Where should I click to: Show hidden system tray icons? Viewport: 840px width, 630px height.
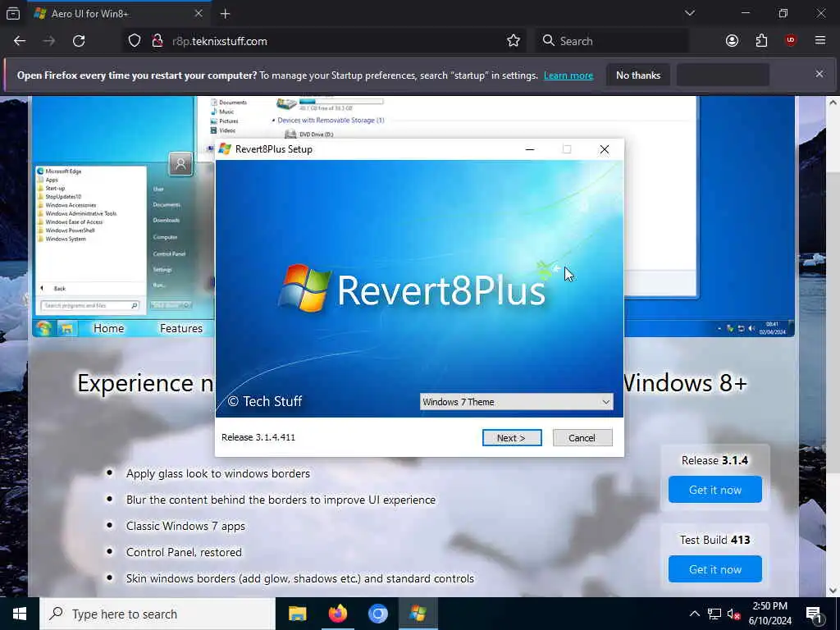(694, 614)
